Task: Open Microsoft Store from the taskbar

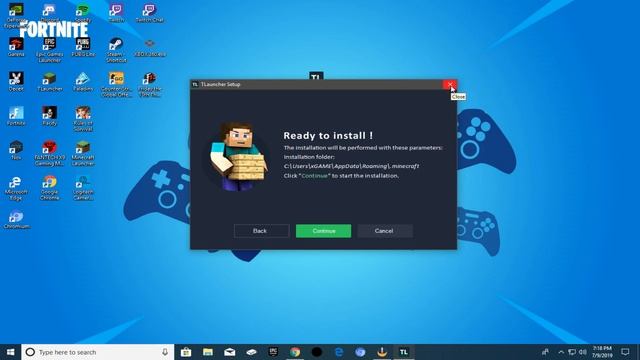Action: coord(186,352)
